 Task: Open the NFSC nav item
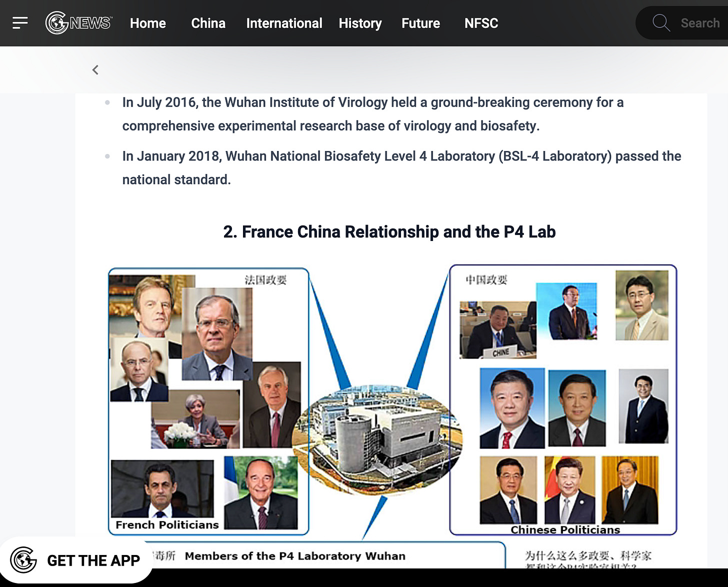(x=481, y=23)
